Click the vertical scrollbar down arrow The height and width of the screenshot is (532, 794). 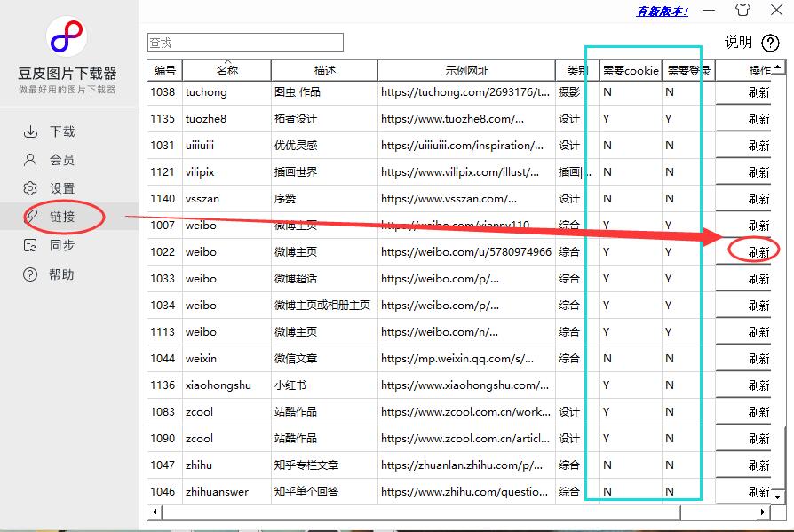[x=778, y=496]
